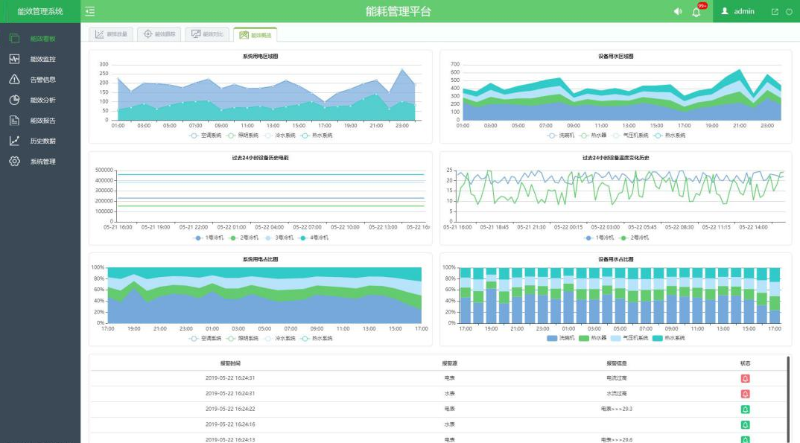
Task: Open the admin user dropdown
Action: 738,11
